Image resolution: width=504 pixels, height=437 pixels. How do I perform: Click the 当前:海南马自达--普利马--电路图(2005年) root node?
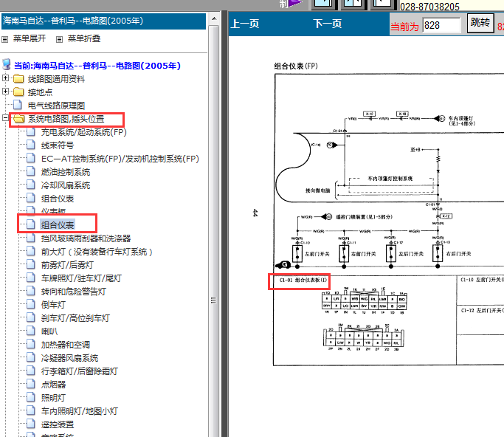click(x=97, y=66)
